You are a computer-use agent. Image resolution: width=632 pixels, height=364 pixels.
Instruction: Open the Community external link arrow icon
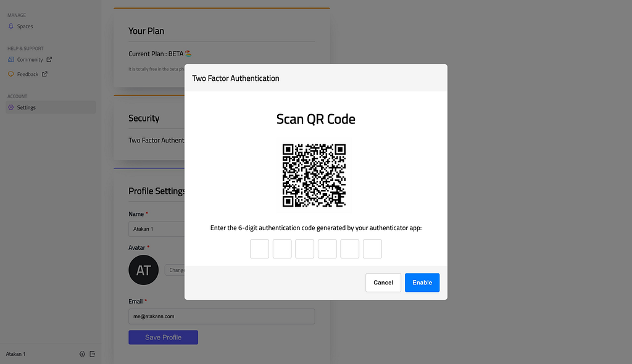[49, 59]
